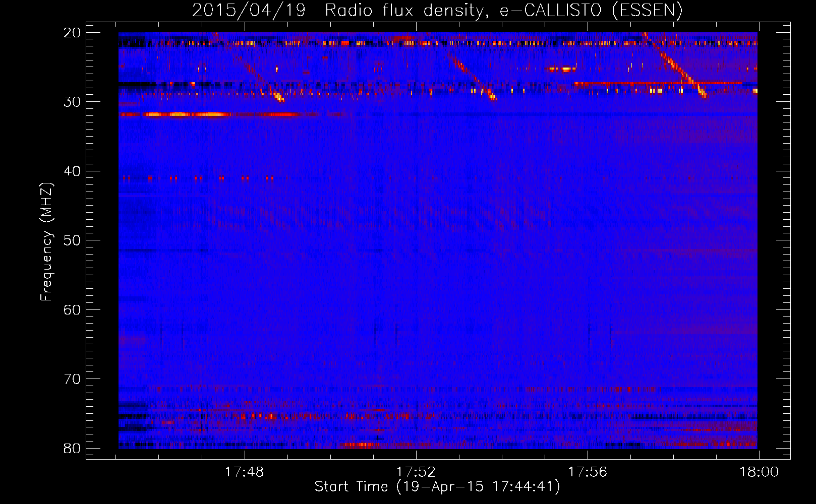Image resolution: width=816 pixels, height=504 pixels.
Task: Click the diagonal drifting burst ending near 17:59
Action: pyautogui.click(x=675, y=65)
